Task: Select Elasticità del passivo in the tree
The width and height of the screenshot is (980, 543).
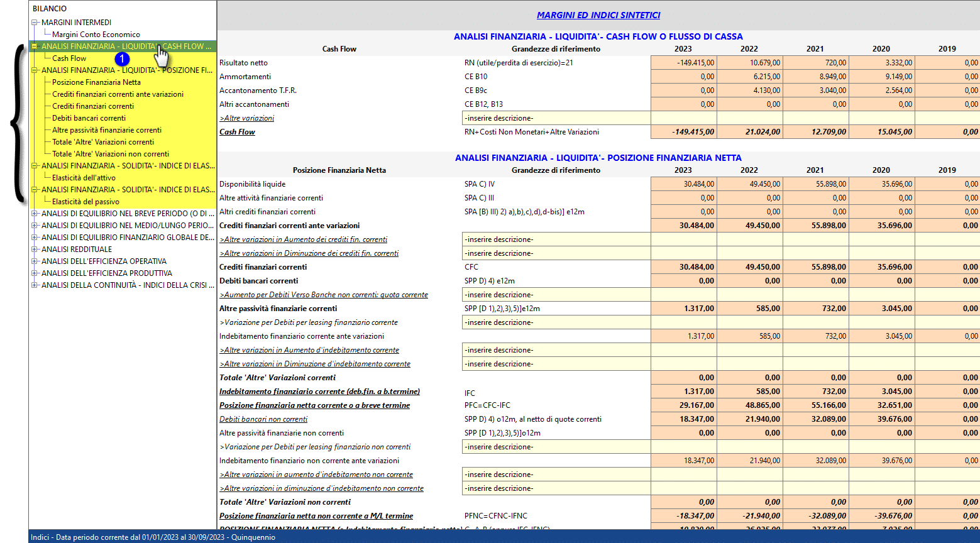Action: point(85,202)
